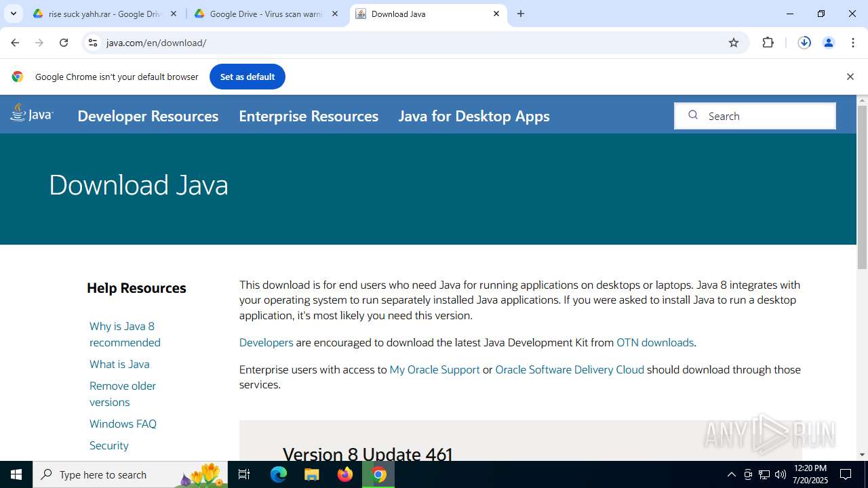Screen dimensions: 868x488
Task: Bookmark this page with the star icon
Action: (x=734, y=43)
